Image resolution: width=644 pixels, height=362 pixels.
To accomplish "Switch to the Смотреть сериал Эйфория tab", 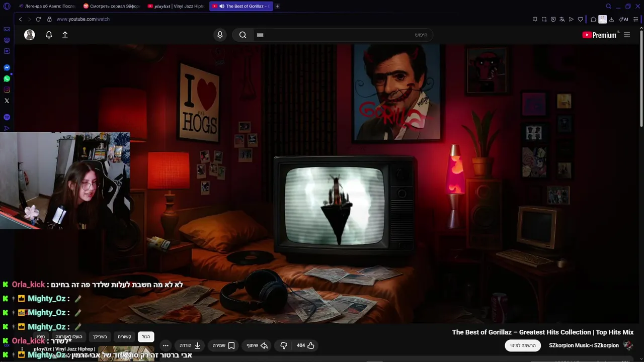I will coord(111,6).
